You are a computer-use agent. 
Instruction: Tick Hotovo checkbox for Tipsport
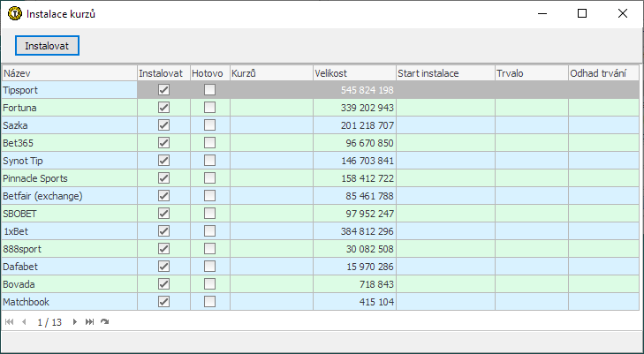pyautogui.click(x=210, y=89)
